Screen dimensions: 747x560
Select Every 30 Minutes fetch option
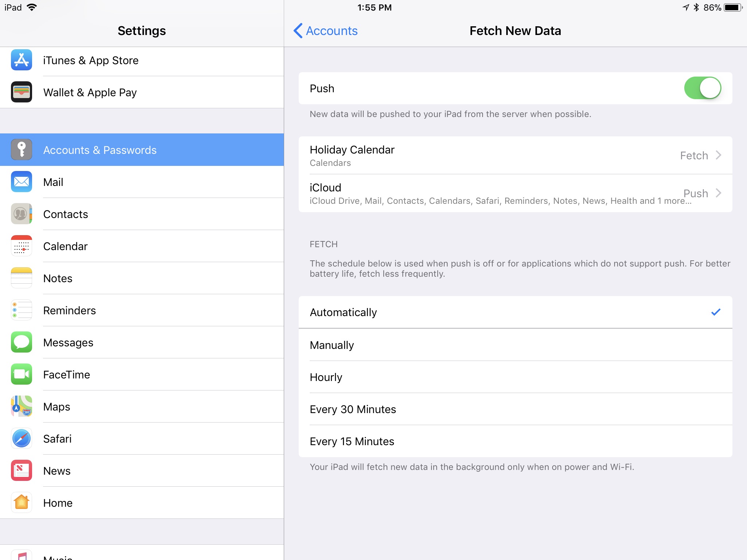click(x=515, y=409)
